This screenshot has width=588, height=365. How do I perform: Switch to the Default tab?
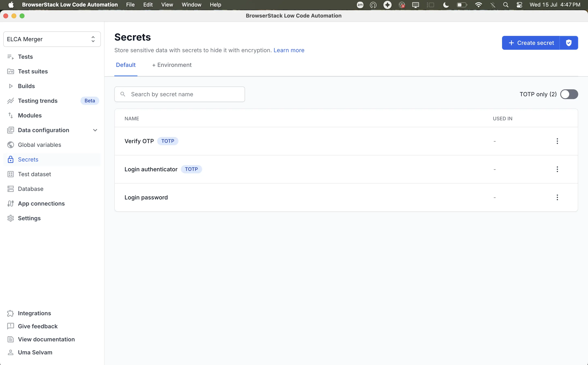tap(126, 65)
